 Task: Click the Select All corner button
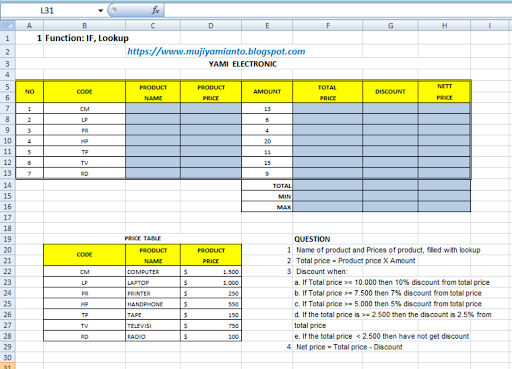pyautogui.click(x=8, y=26)
